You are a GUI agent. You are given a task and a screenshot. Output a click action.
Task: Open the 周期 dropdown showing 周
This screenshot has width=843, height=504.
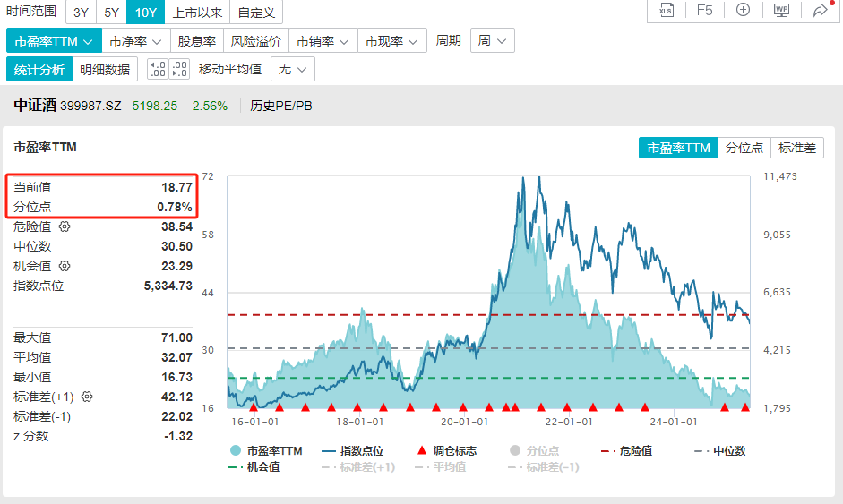pos(492,41)
